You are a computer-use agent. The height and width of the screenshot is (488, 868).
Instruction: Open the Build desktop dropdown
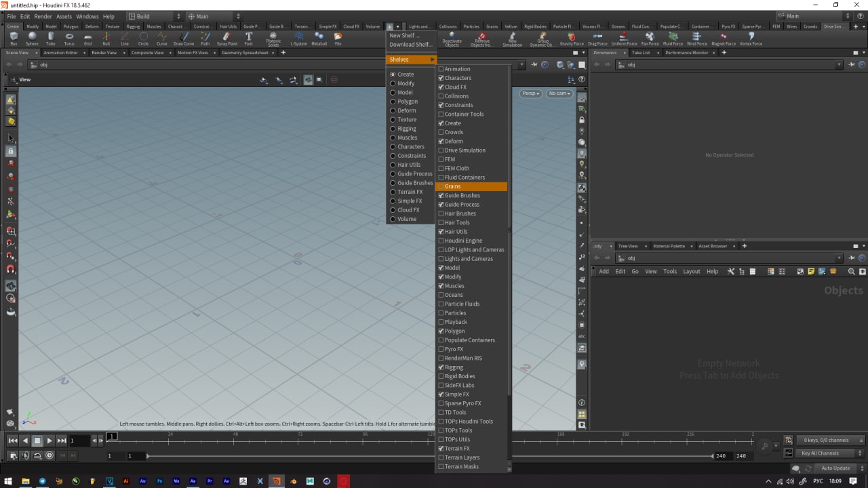(155, 16)
